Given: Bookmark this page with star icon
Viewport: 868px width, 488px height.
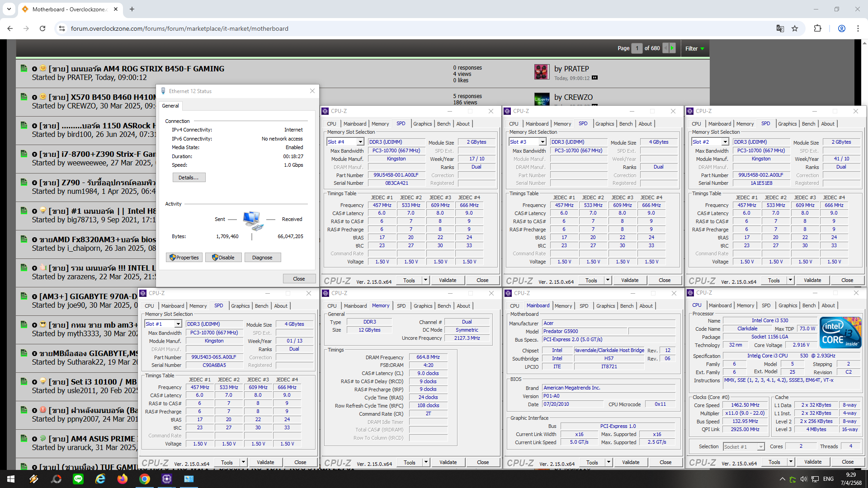Looking at the screenshot, I should [x=795, y=28].
